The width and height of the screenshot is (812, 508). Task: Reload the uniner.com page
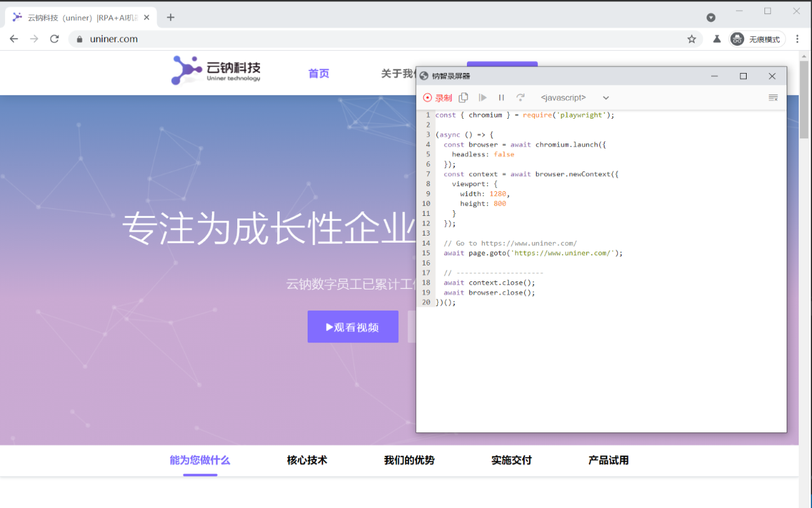point(54,39)
